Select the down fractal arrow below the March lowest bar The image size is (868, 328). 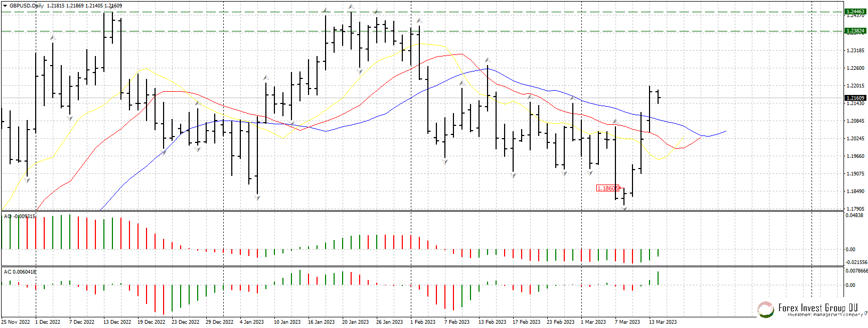(x=624, y=209)
